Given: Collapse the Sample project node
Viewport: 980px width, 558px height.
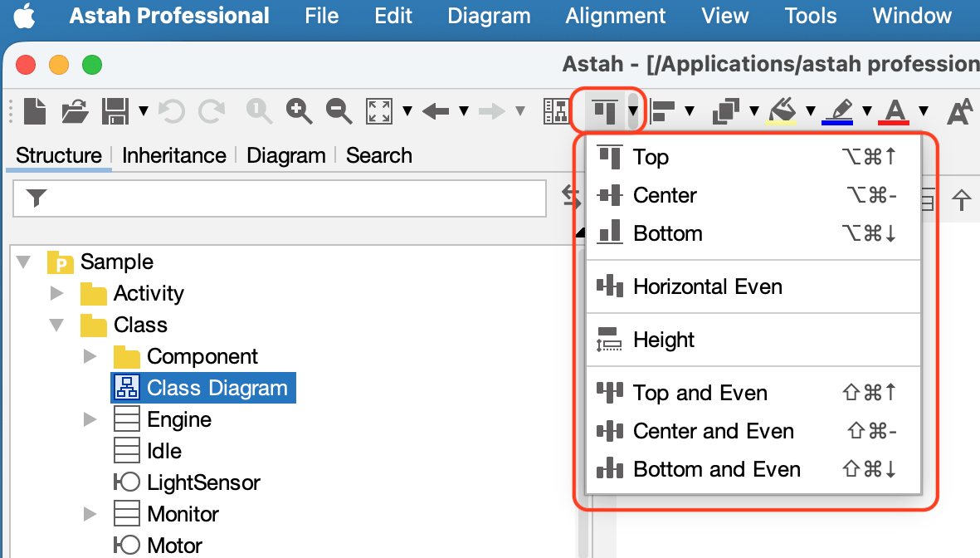Looking at the screenshot, I should coord(24,262).
